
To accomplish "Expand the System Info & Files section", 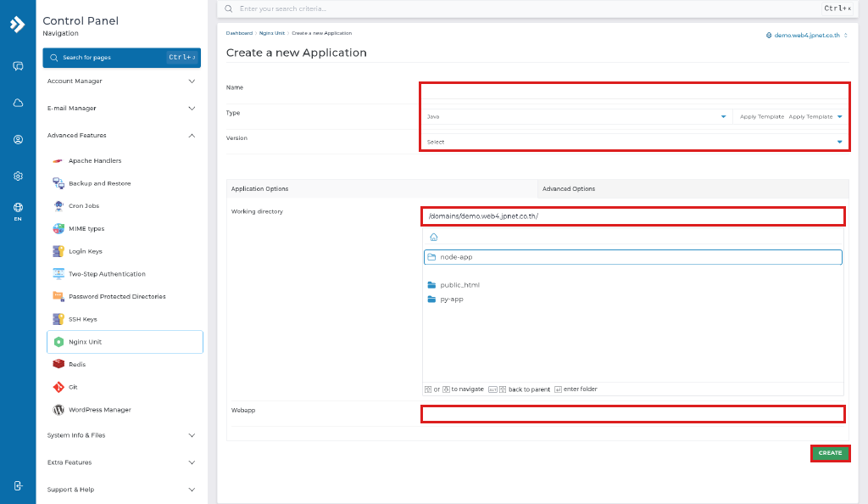I will click(x=122, y=435).
